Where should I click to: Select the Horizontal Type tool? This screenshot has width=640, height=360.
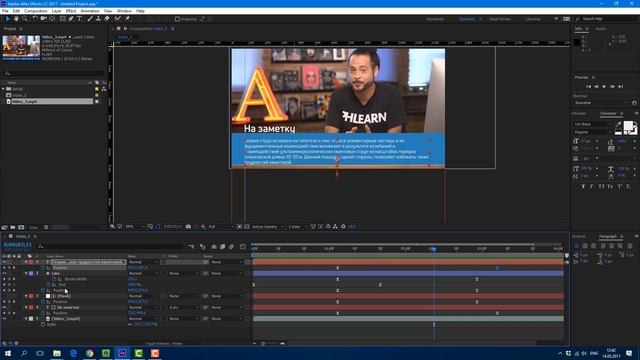pos(80,19)
